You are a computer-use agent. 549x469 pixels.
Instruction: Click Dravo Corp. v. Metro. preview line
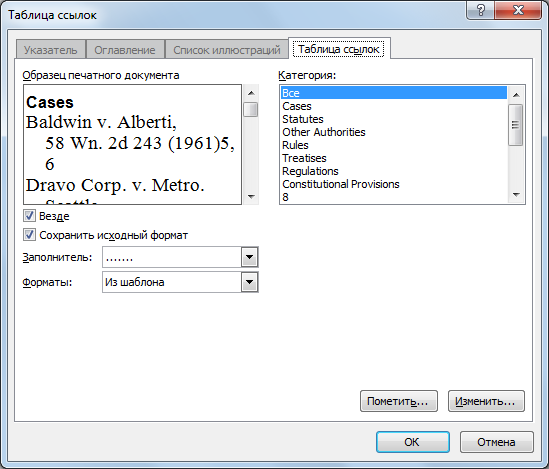(115, 185)
